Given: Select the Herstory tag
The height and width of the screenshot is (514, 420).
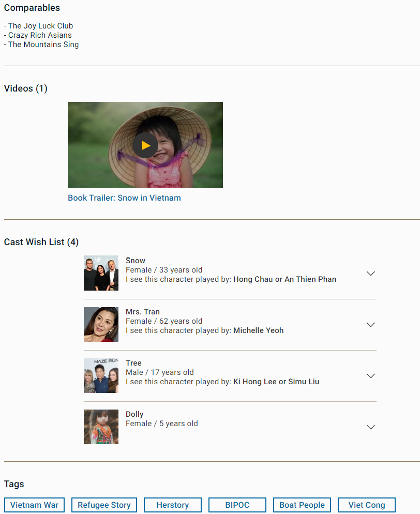Looking at the screenshot, I should (172, 505).
